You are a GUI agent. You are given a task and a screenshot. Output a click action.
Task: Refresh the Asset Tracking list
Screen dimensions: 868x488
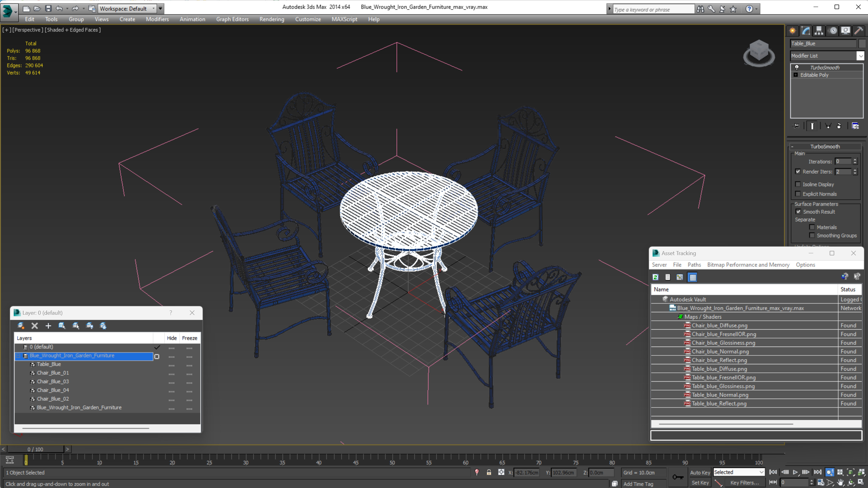pyautogui.click(x=655, y=277)
